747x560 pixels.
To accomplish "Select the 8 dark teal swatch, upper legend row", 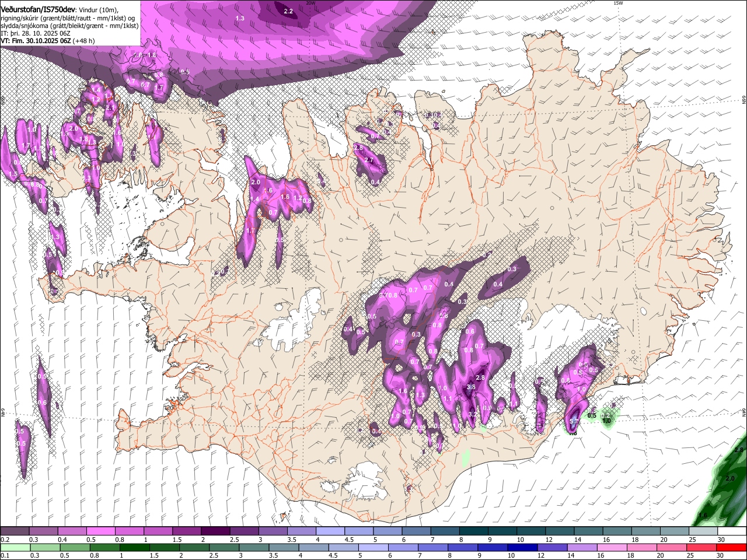I will coord(474,531).
